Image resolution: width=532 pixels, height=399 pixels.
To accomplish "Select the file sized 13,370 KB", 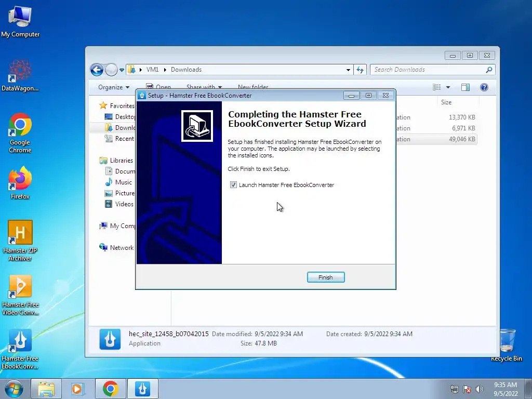I will click(436, 117).
